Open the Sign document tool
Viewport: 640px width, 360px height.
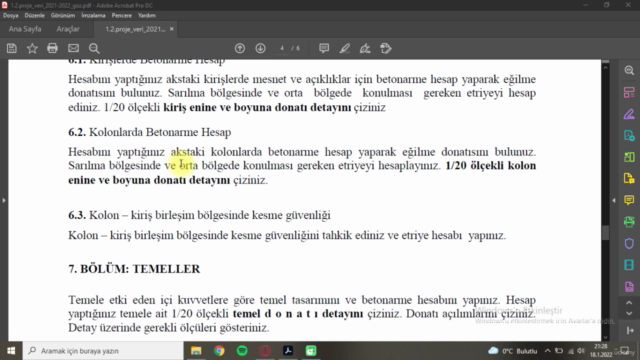pos(365,48)
